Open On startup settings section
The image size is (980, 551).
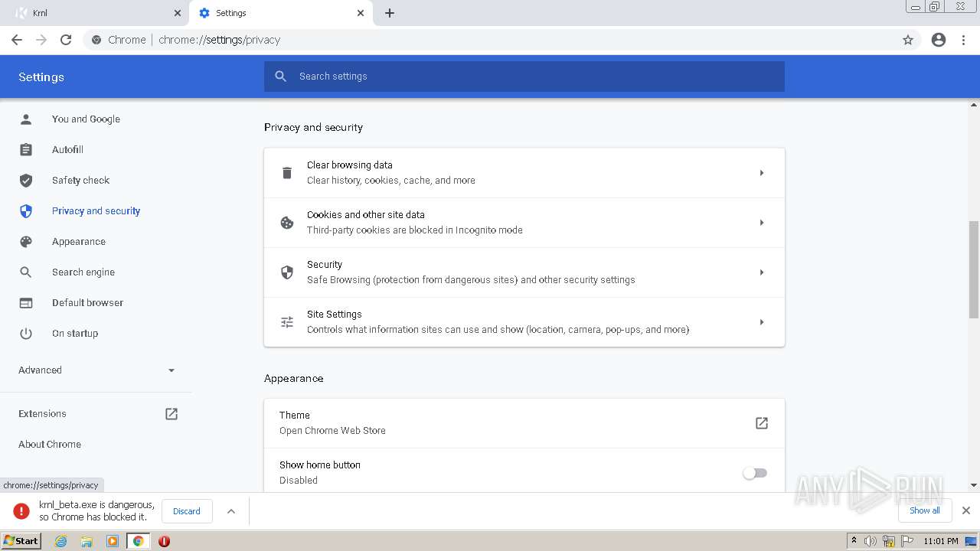pos(75,333)
